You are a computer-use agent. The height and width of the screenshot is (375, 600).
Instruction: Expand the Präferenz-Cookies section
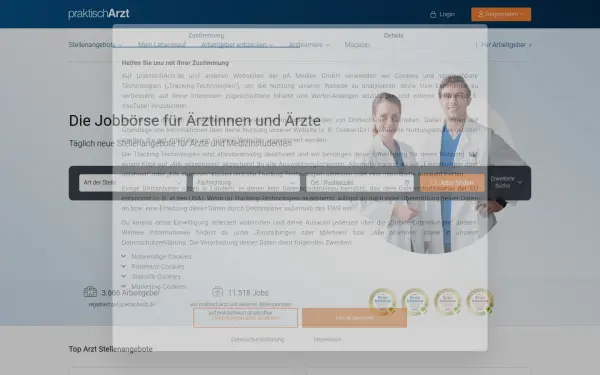(153, 266)
